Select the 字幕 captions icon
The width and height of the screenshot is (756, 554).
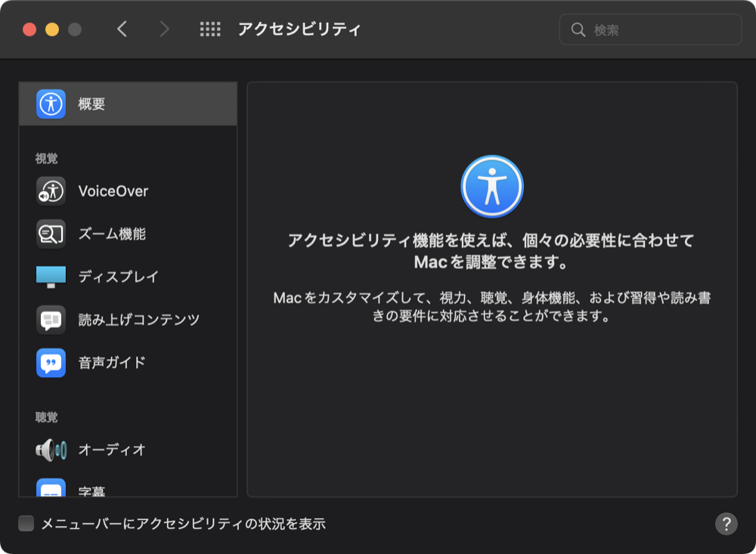coord(51,487)
